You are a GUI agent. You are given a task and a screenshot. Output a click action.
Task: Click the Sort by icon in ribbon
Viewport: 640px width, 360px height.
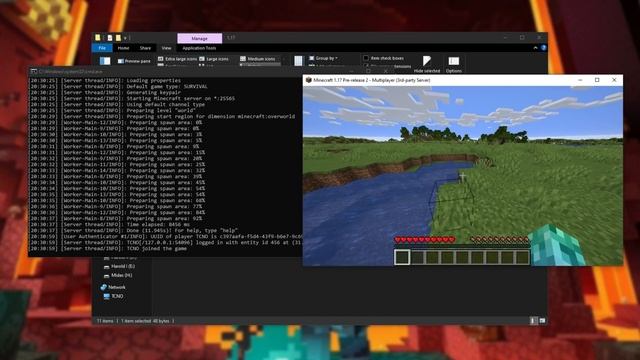point(298,61)
